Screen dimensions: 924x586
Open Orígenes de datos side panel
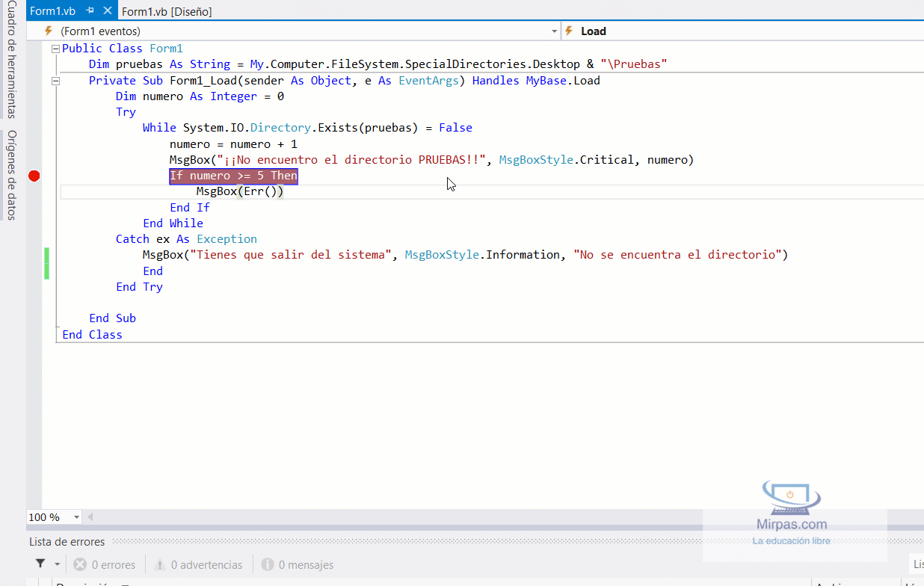pyautogui.click(x=11, y=176)
